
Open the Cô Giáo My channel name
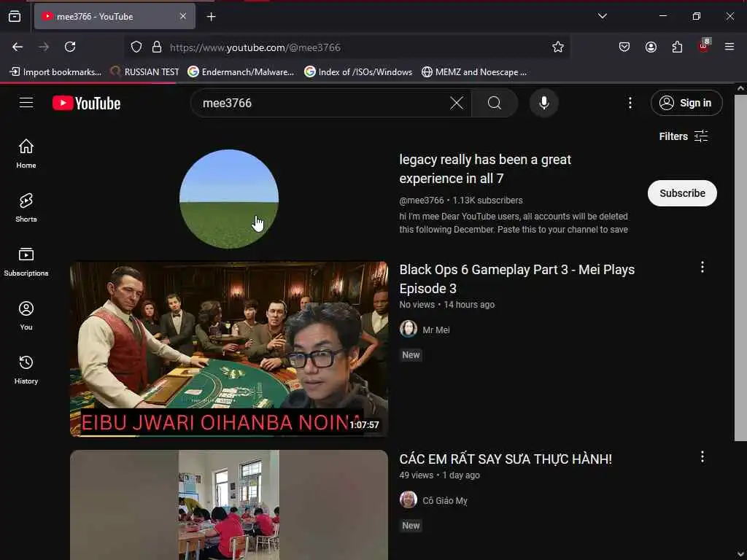coord(445,501)
